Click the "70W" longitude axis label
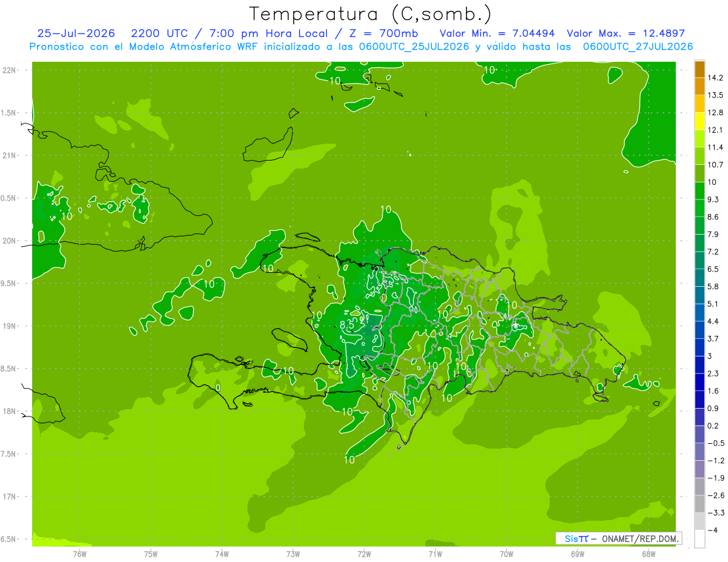 [x=507, y=554]
